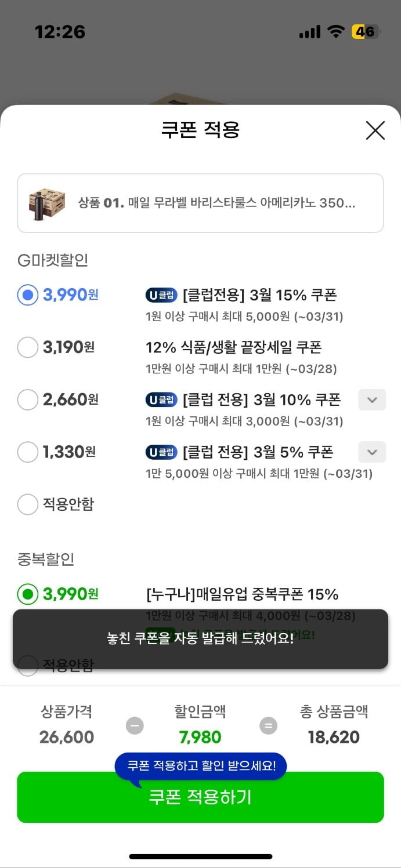This screenshot has width=401, height=868.
Task: Tap the equals icon beside 총 상품금액
Action: tap(268, 725)
